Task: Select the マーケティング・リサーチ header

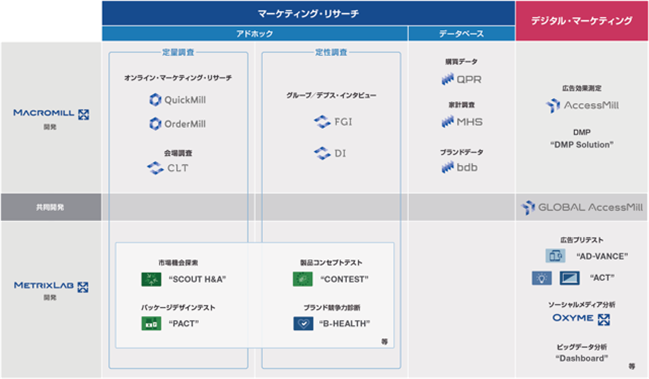Action: pos(308,13)
